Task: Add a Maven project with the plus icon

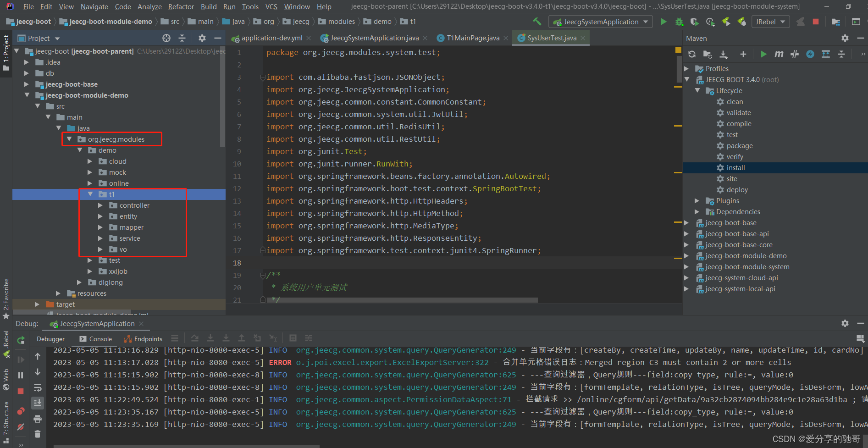Action: coord(743,54)
